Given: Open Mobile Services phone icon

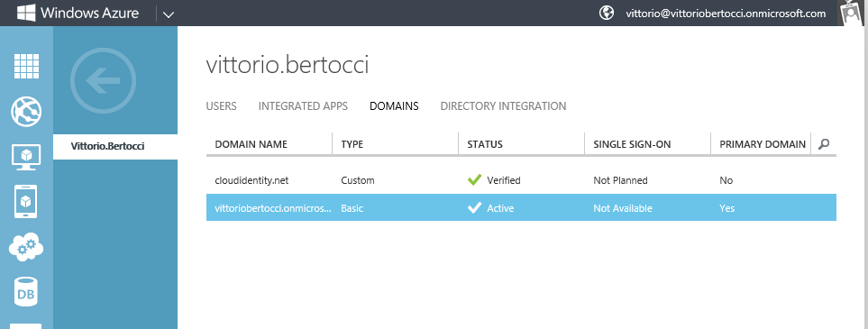Looking at the screenshot, I should point(26,202).
